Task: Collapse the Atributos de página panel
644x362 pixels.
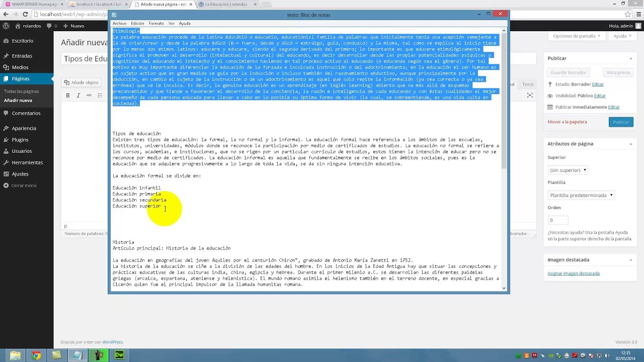Action: [x=630, y=144]
